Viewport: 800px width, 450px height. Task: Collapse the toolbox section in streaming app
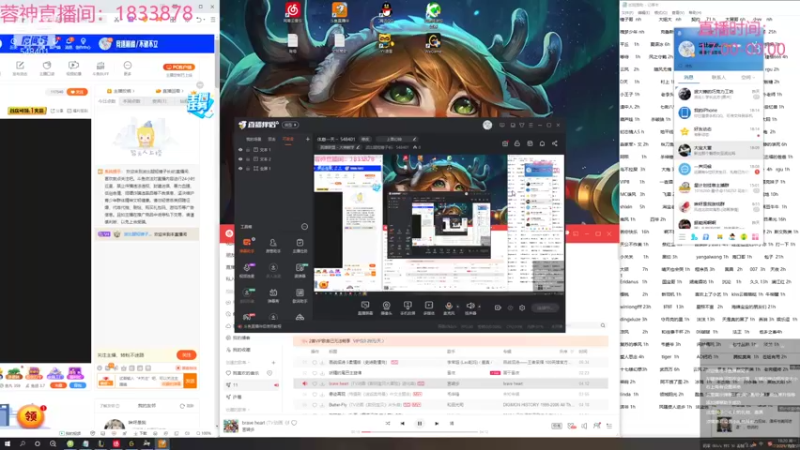tap(305, 227)
